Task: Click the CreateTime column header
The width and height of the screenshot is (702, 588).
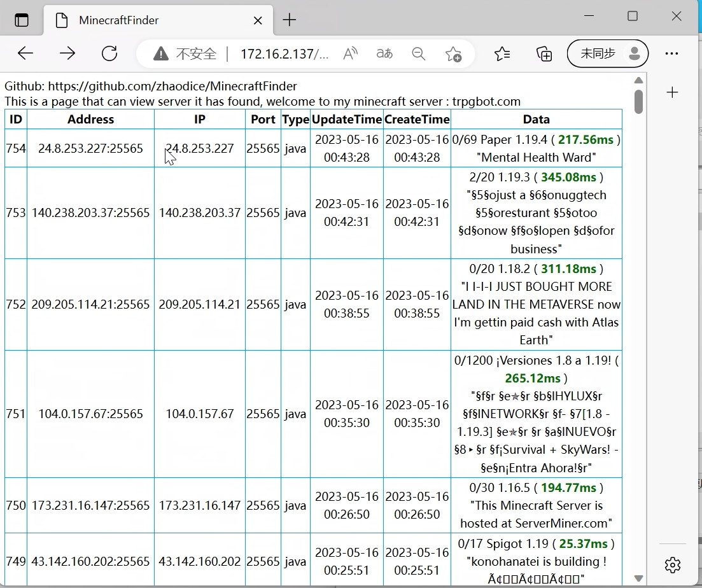Action: [417, 120]
